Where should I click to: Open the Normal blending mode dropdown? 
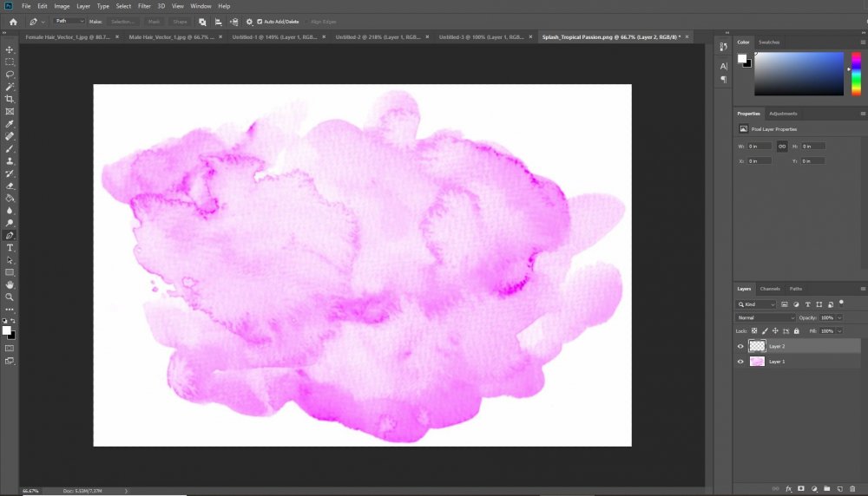(x=764, y=318)
